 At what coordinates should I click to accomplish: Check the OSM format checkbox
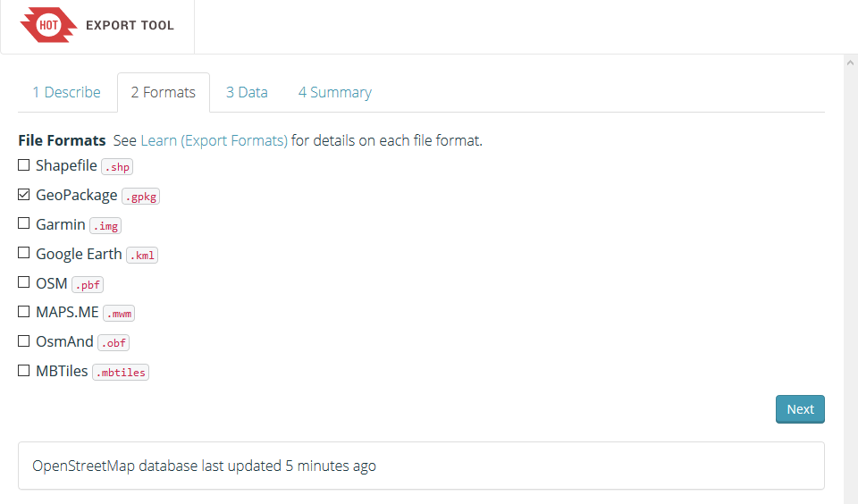click(x=24, y=282)
